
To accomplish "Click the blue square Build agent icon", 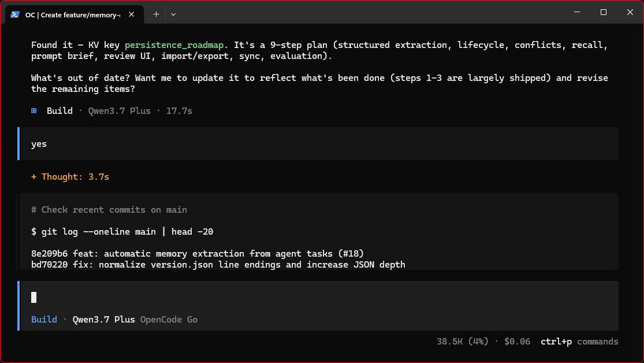I will [x=34, y=110].
